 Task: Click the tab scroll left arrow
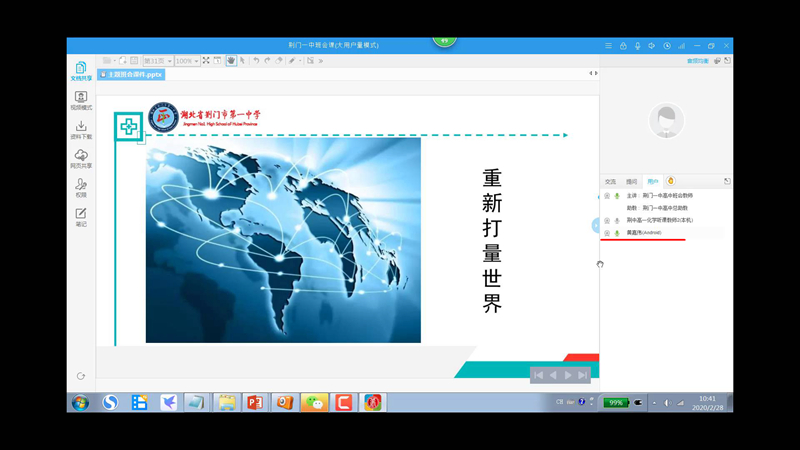590,73
